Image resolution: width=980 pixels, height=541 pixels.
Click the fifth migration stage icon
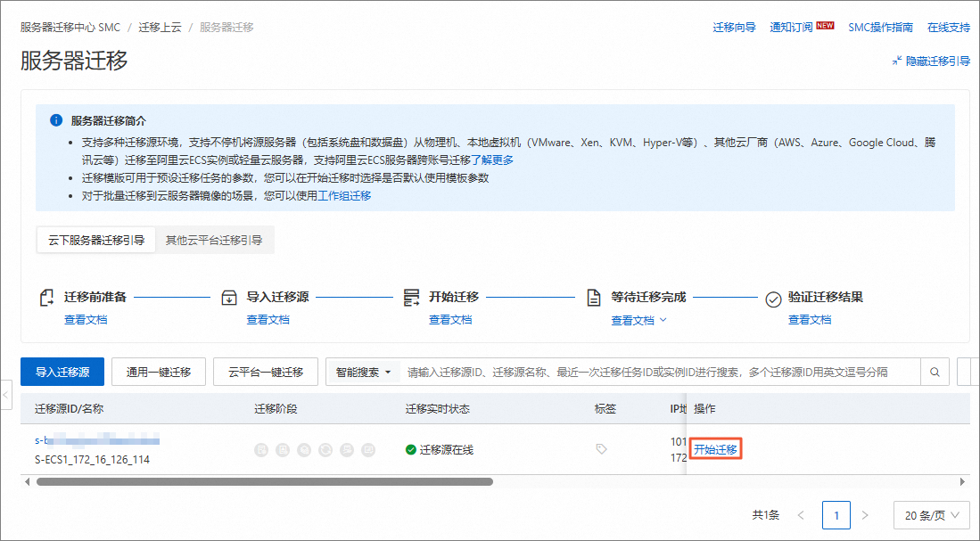tap(347, 450)
